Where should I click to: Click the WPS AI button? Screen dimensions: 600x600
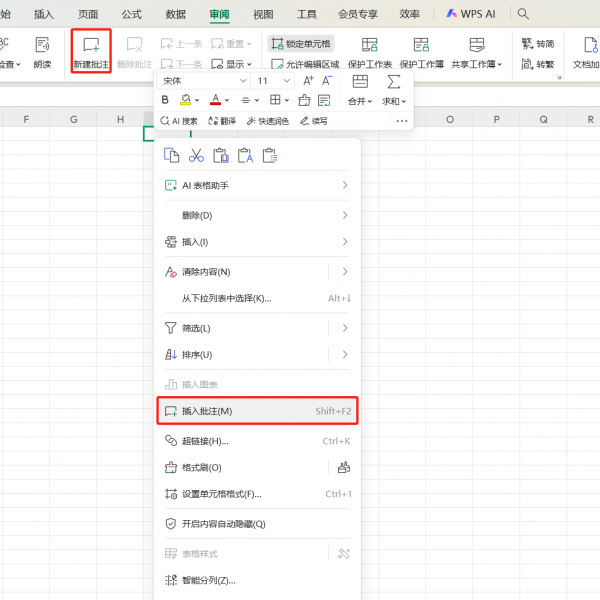click(x=470, y=14)
